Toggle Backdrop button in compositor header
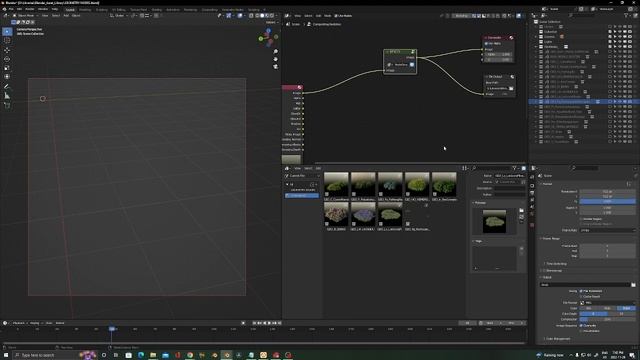Image resolution: width=640 pixels, height=360 pixels. 462,16
